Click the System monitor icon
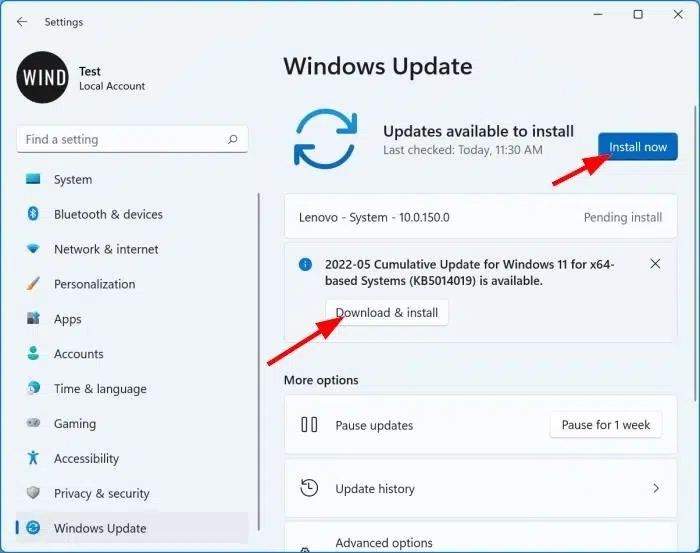Screen dimensions: 700x553 point(33,179)
